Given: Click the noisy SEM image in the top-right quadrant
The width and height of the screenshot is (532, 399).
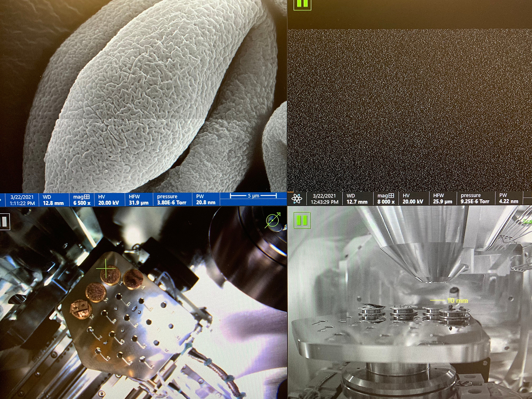Looking at the screenshot, I should [410, 110].
